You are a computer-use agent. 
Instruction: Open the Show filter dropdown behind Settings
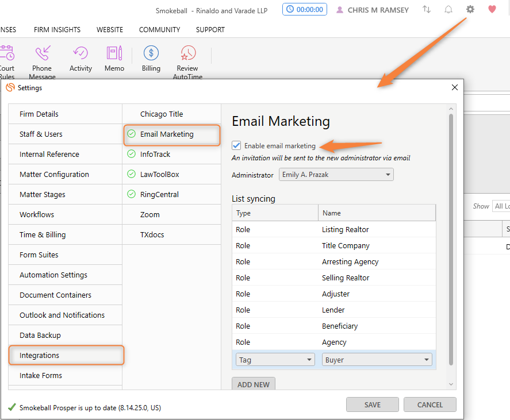click(x=501, y=206)
